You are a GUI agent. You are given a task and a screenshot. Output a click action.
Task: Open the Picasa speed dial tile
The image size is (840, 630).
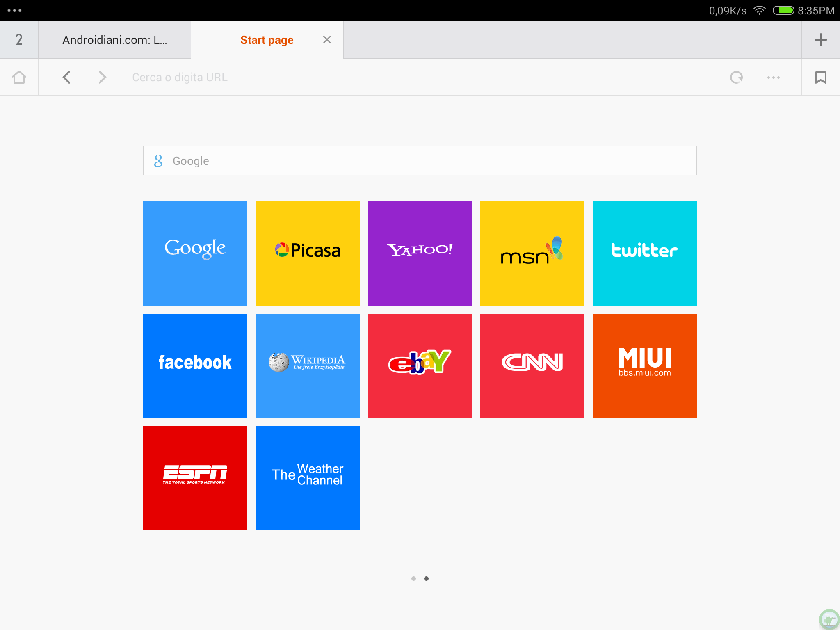click(x=308, y=253)
